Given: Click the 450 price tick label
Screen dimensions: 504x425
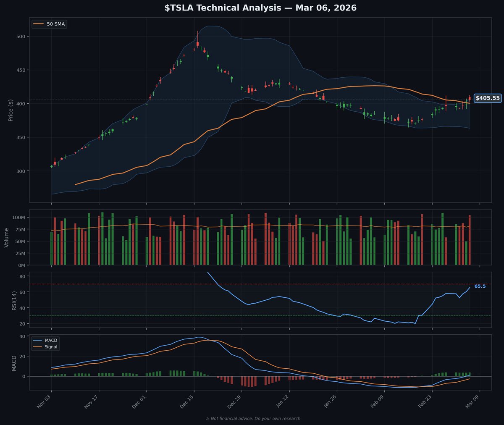Looking at the screenshot, I should click(21, 70).
